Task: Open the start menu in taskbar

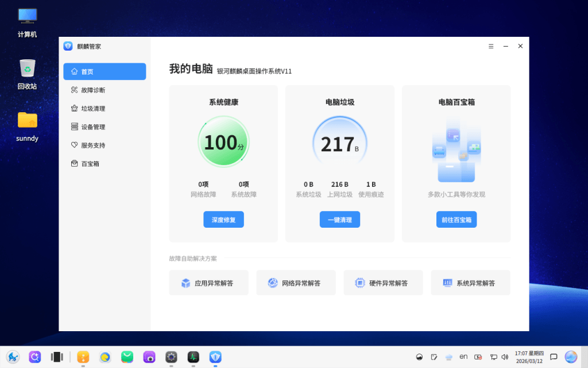Action: point(13,356)
